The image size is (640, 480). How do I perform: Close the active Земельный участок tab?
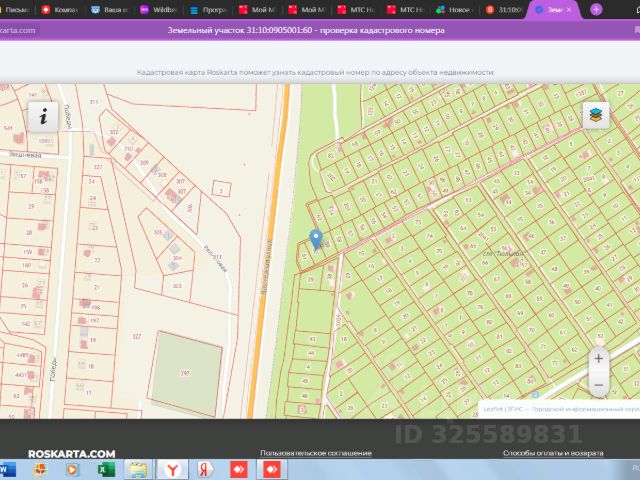[x=569, y=10]
